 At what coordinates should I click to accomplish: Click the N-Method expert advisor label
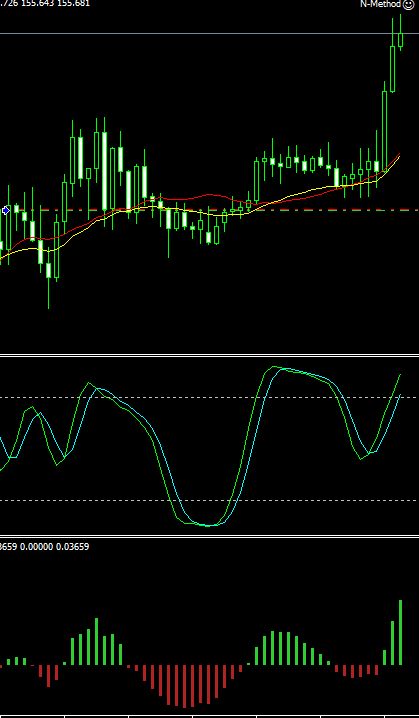[x=381, y=4]
